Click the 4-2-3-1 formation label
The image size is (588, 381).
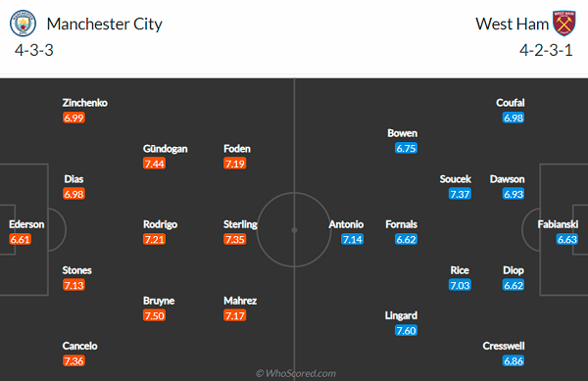click(x=546, y=50)
